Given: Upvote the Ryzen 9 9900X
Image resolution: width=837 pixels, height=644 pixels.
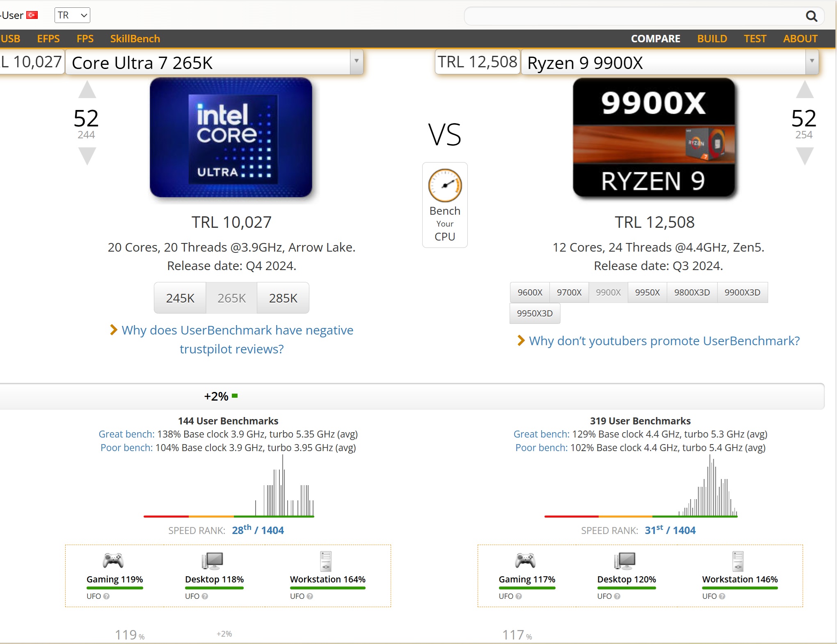Looking at the screenshot, I should [805, 89].
